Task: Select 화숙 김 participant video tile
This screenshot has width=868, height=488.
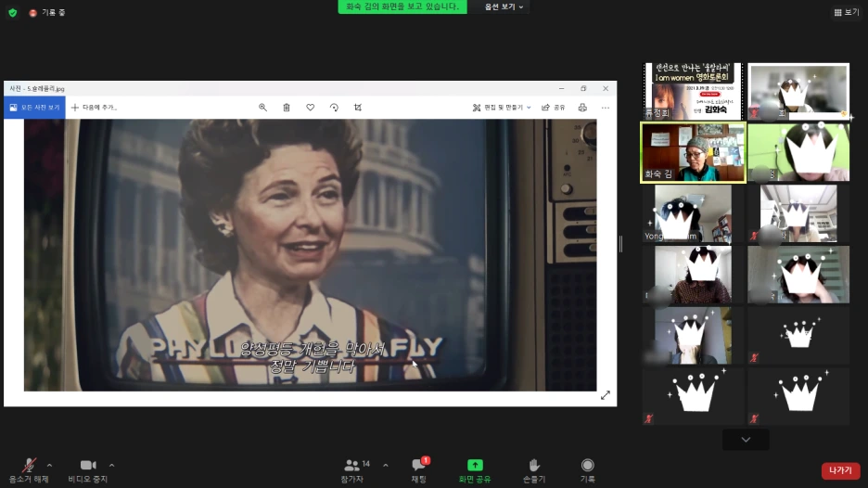Action: pyautogui.click(x=693, y=152)
